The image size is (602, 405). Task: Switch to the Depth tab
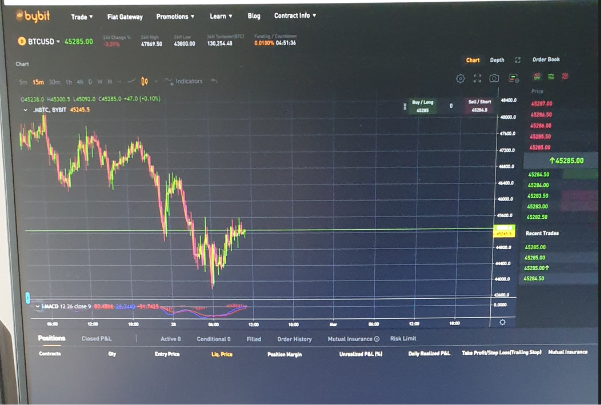[x=497, y=60]
